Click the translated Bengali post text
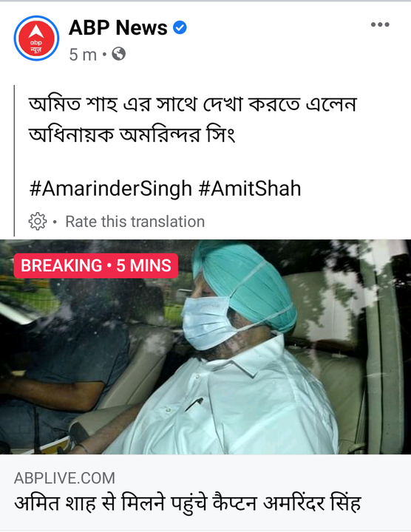 (193, 120)
